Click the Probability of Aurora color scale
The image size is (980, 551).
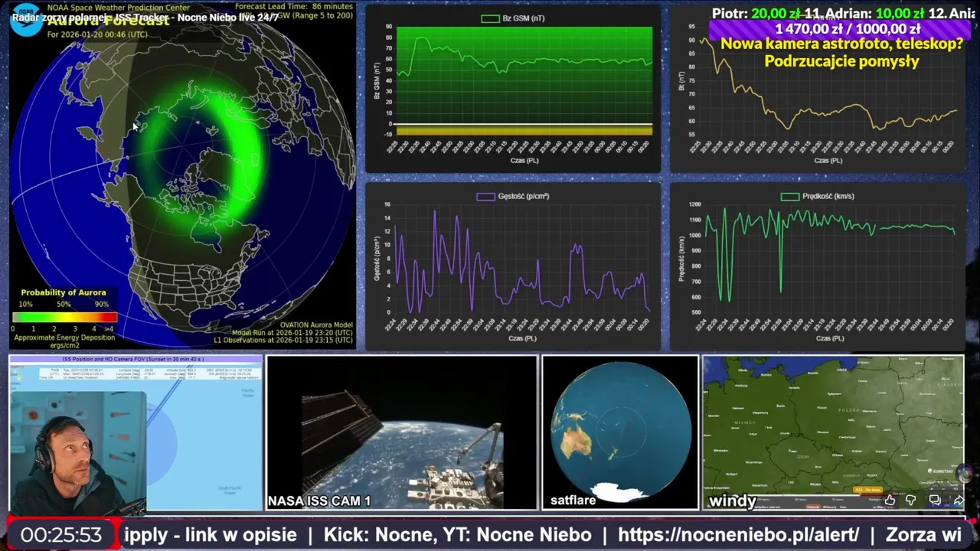64,316
